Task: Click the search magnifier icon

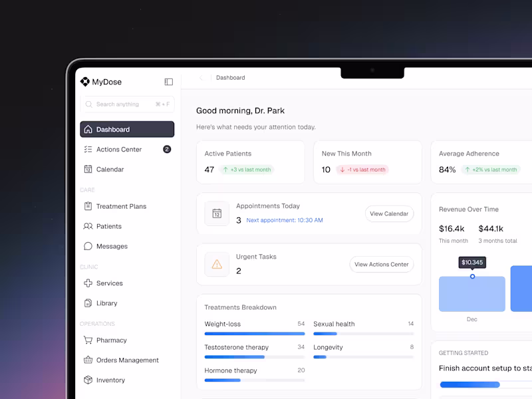Action: point(88,104)
